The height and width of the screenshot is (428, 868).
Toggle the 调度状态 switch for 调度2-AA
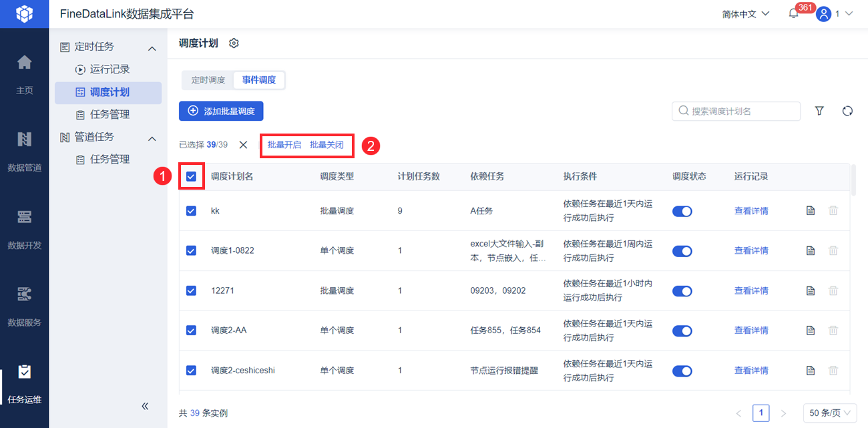682,331
